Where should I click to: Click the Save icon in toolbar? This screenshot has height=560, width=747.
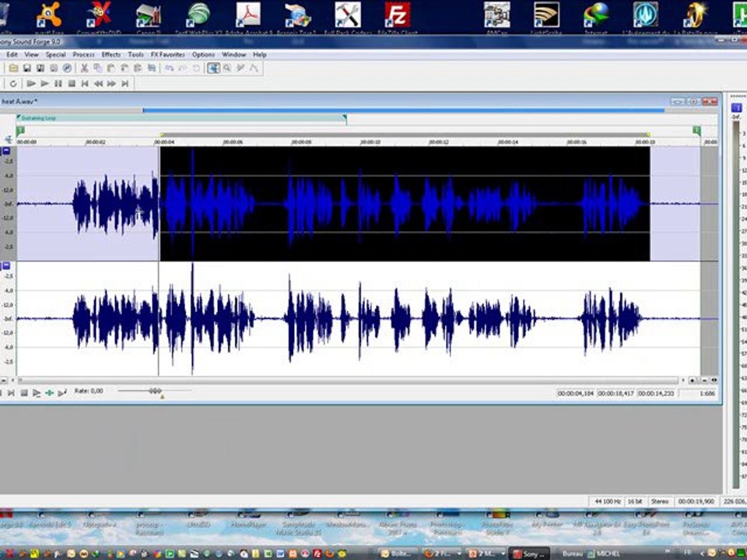27,68
